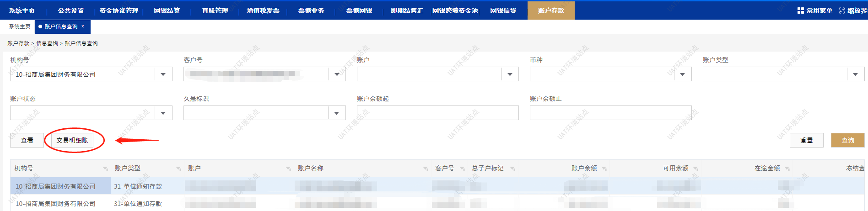Open the filter icon beside 账户名称 column
This screenshot has height=211, width=868.
coord(426,169)
